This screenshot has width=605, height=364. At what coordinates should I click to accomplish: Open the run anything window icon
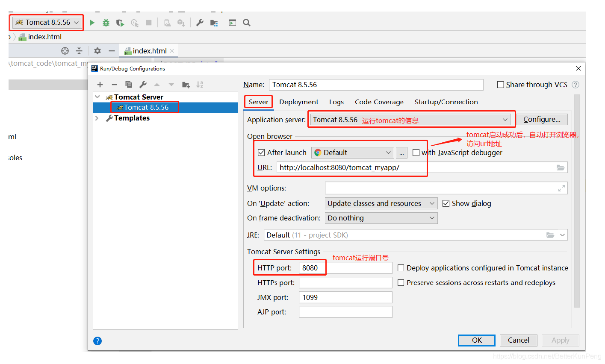[x=233, y=23]
